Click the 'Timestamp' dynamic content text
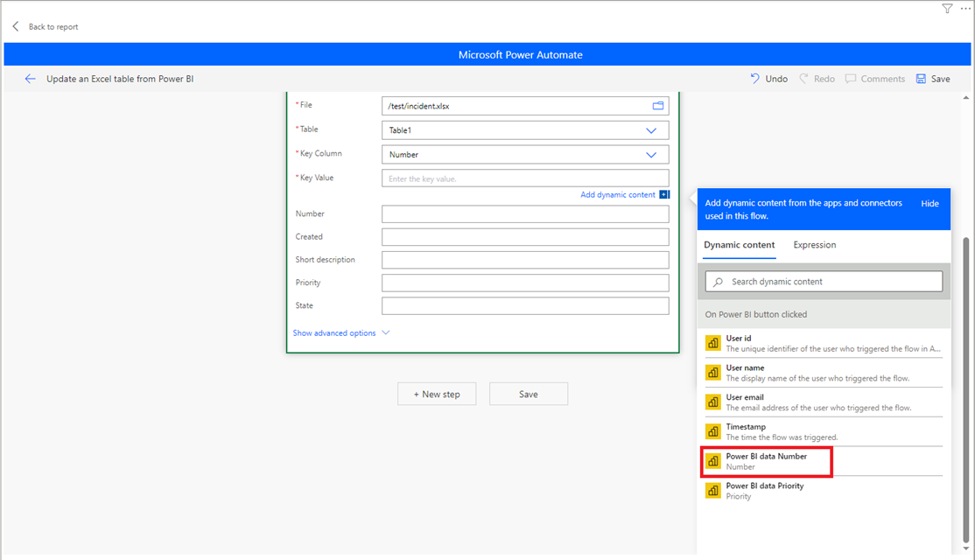 click(746, 427)
